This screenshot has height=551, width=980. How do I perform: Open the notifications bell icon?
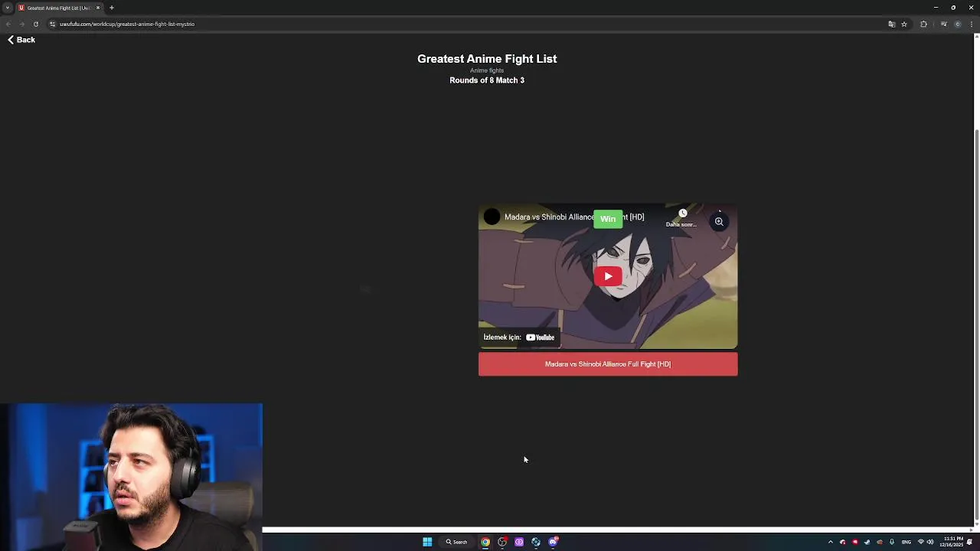(x=969, y=542)
